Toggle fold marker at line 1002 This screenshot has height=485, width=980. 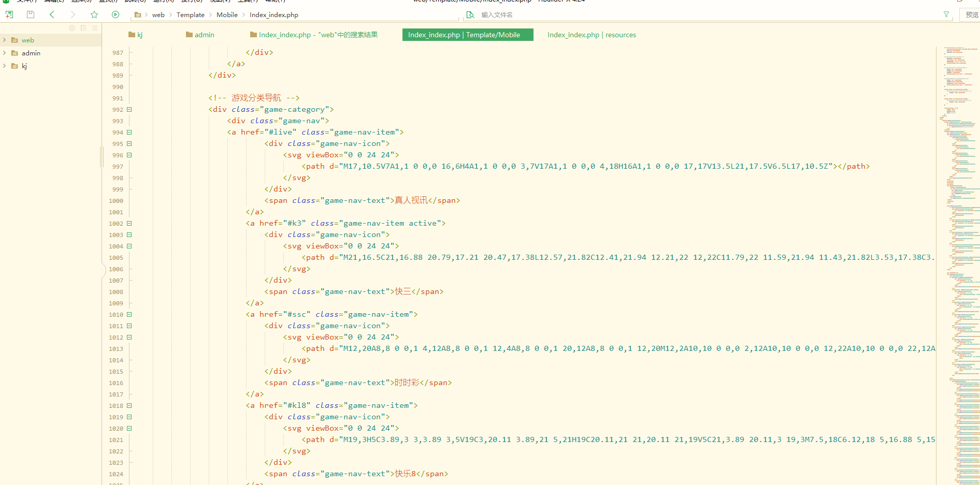coord(129,224)
